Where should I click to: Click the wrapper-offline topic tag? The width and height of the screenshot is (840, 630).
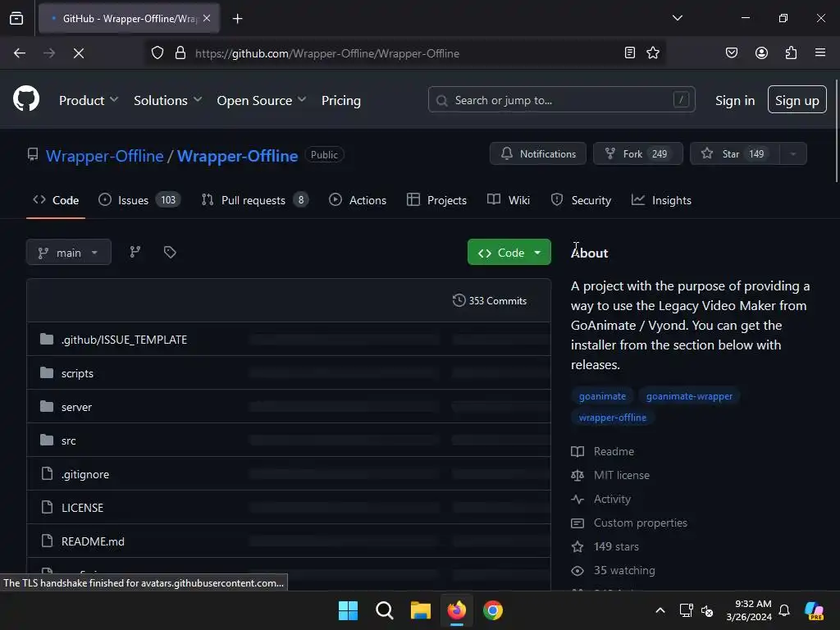(612, 418)
